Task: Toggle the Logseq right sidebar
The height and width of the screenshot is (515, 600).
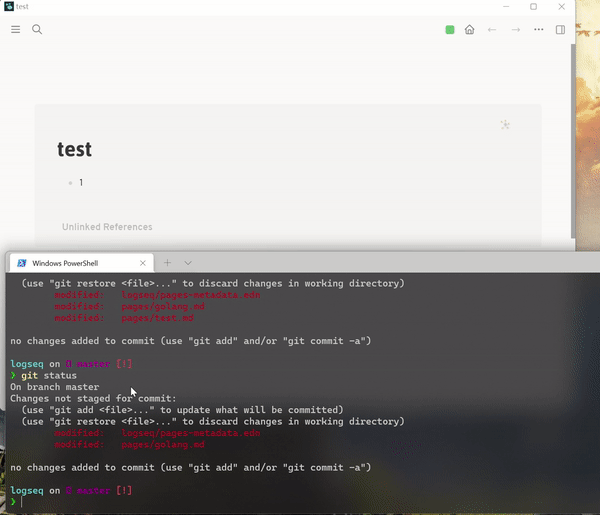Action: 560,30
